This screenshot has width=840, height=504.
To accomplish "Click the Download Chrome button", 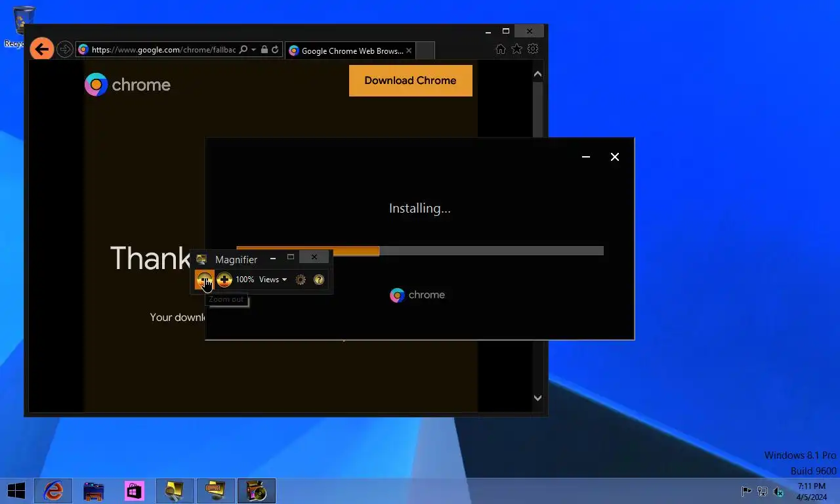I will 411,81.
